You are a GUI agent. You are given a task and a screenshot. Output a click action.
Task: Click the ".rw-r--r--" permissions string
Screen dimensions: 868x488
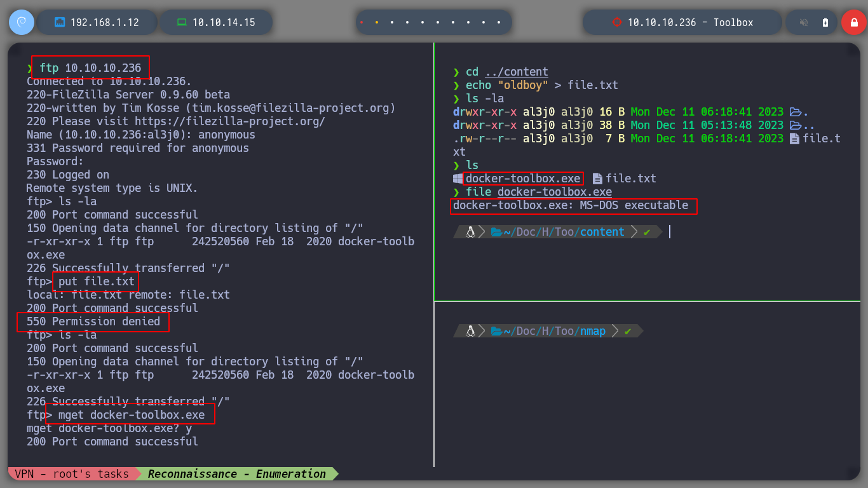(x=485, y=139)
